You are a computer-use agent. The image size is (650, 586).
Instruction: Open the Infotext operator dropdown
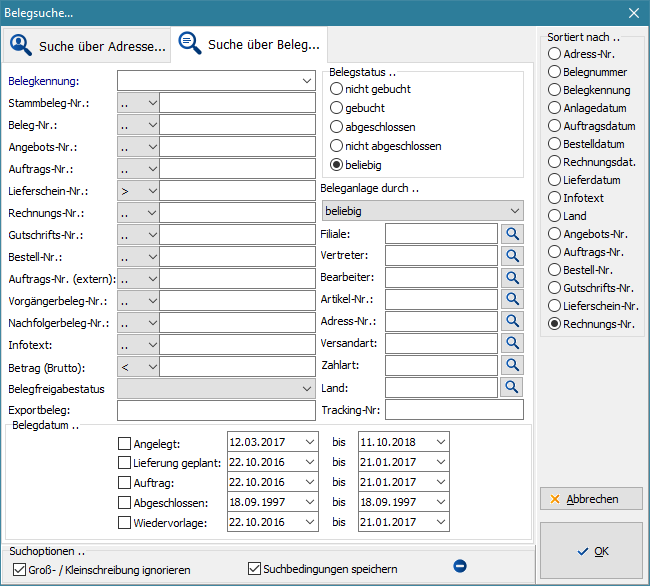click(x=138, y=345)
